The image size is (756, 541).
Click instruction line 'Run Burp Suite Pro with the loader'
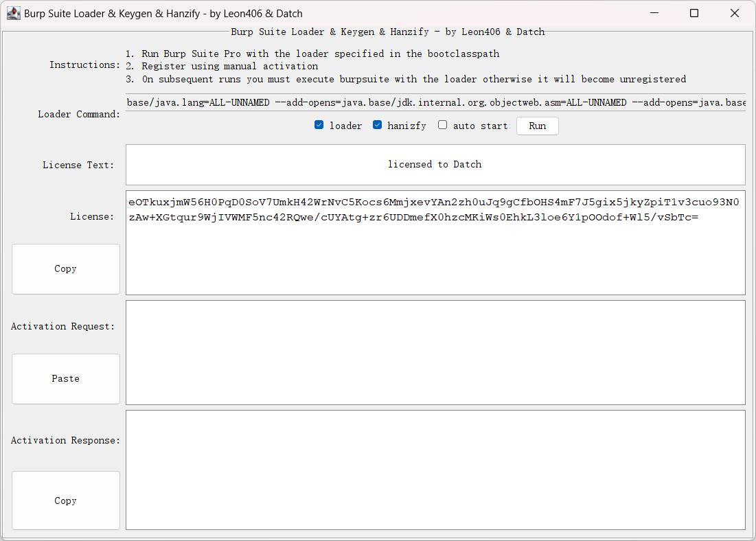pos(312,54)
